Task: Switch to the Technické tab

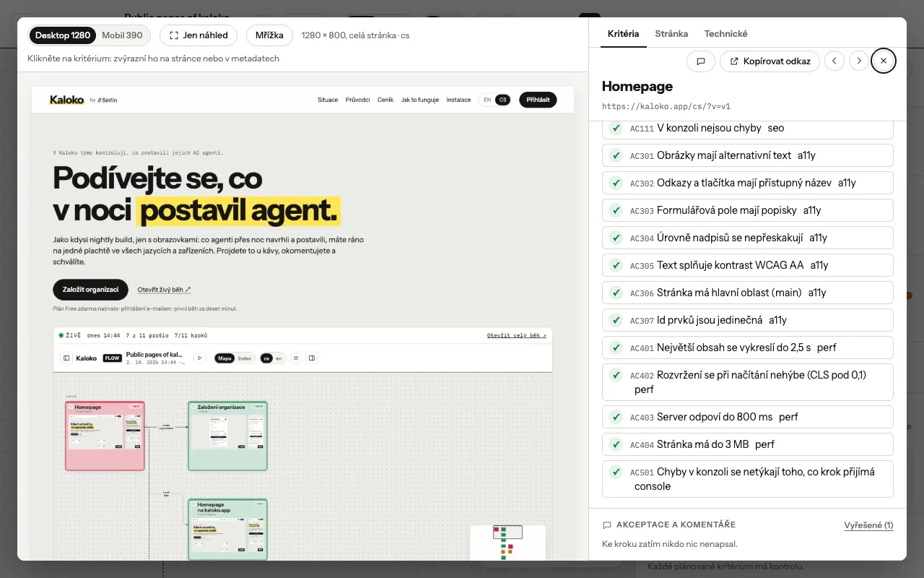Action: click(725, 34)
